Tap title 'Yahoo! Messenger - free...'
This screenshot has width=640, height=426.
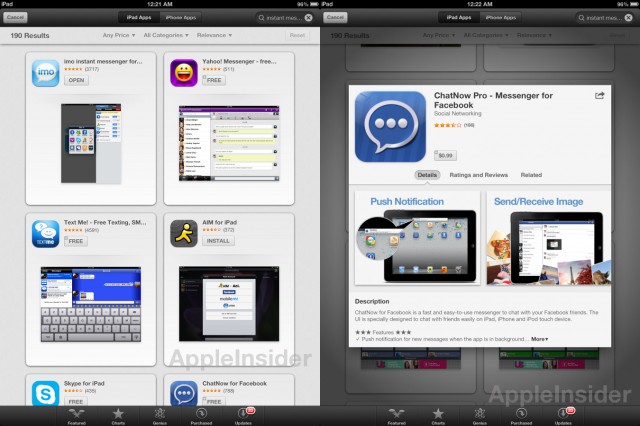tap(239, 61)
